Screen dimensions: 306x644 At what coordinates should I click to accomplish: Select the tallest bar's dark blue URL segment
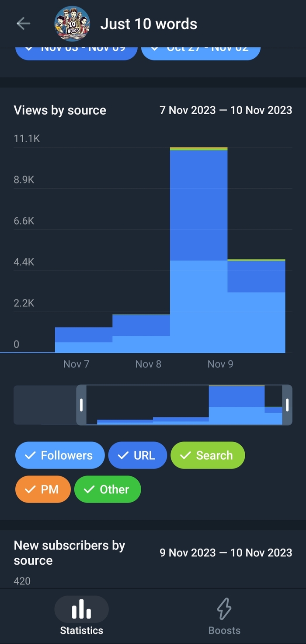click(x=198, y=205)
